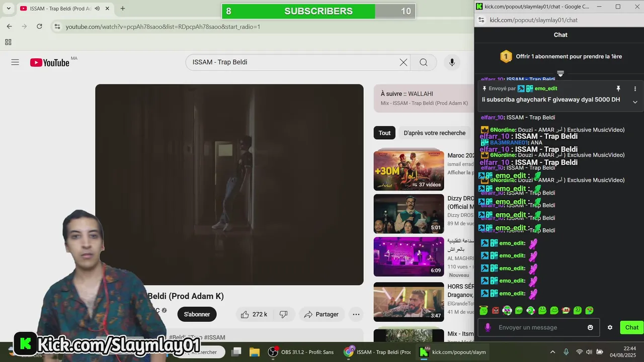Like the video with 272 k likes

tap(254, 314)
